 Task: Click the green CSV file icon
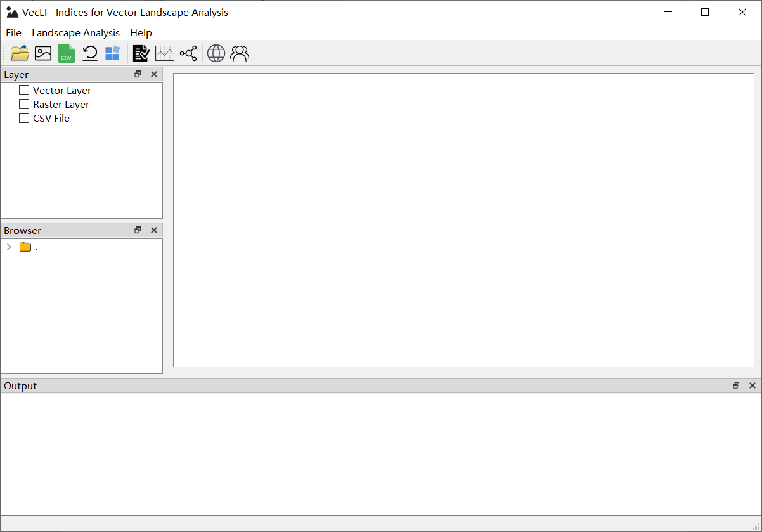pos(67,53)
